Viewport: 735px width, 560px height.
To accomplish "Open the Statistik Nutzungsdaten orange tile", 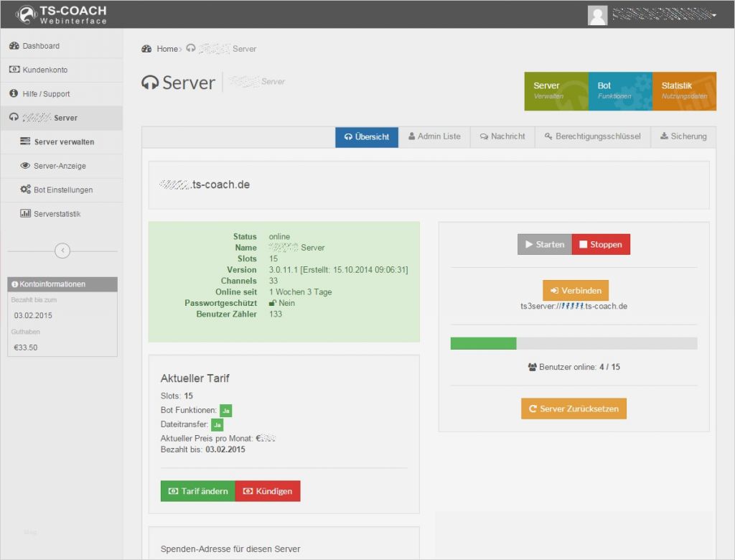I will tap(683, 91).
